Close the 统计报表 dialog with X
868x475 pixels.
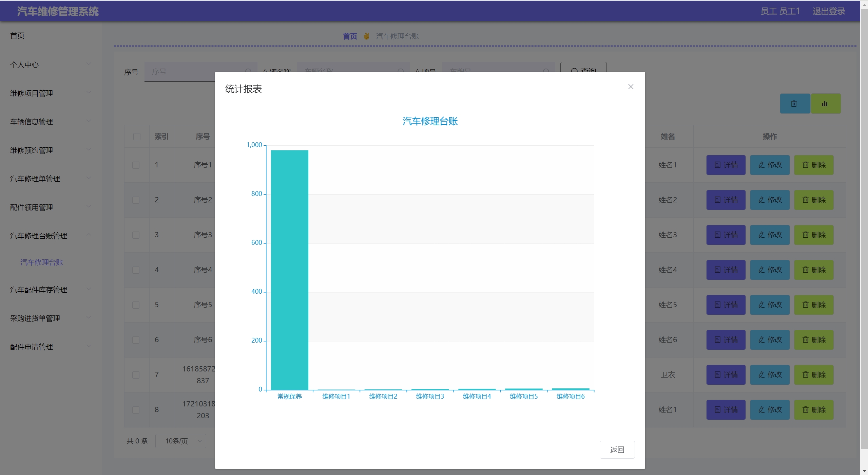(x=631, y=87)
